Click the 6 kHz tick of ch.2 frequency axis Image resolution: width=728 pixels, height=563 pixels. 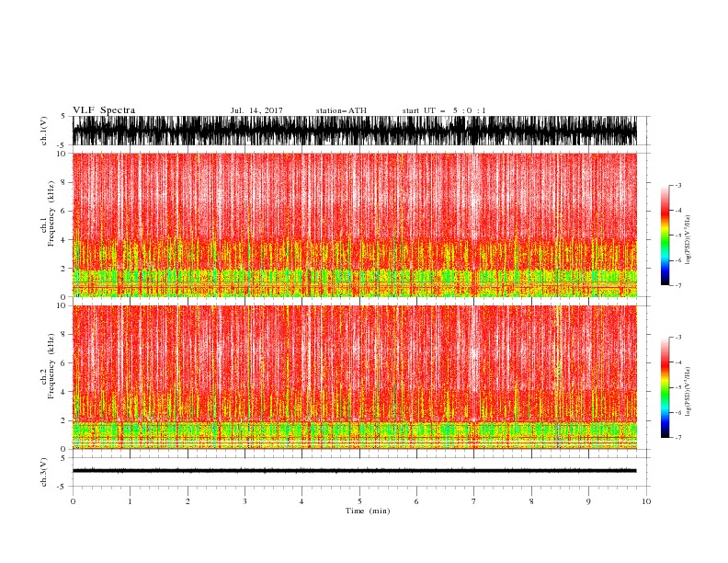64,362
